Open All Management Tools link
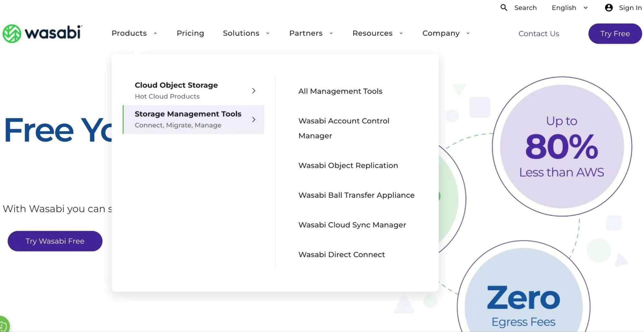The width and height of the screenshot is (644, 332). coord(340,91)
